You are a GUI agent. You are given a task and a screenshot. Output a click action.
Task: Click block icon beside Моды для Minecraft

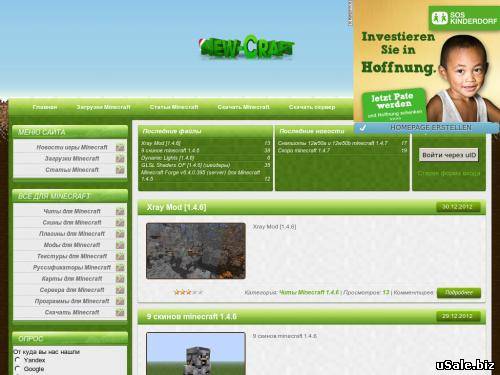120,245
